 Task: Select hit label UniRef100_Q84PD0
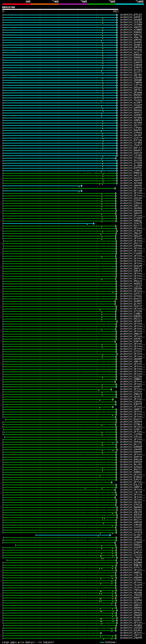(x=131, y=98)
